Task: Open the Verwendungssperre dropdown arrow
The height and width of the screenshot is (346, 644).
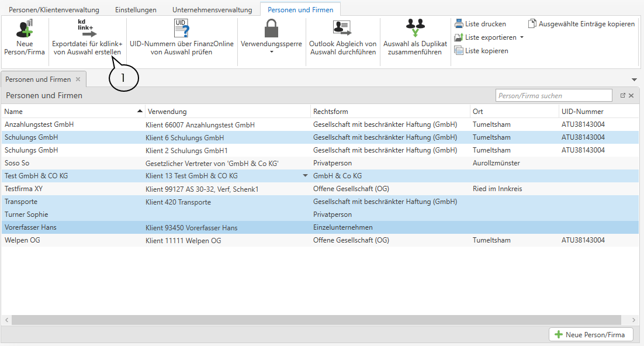Action: (271, 52)
